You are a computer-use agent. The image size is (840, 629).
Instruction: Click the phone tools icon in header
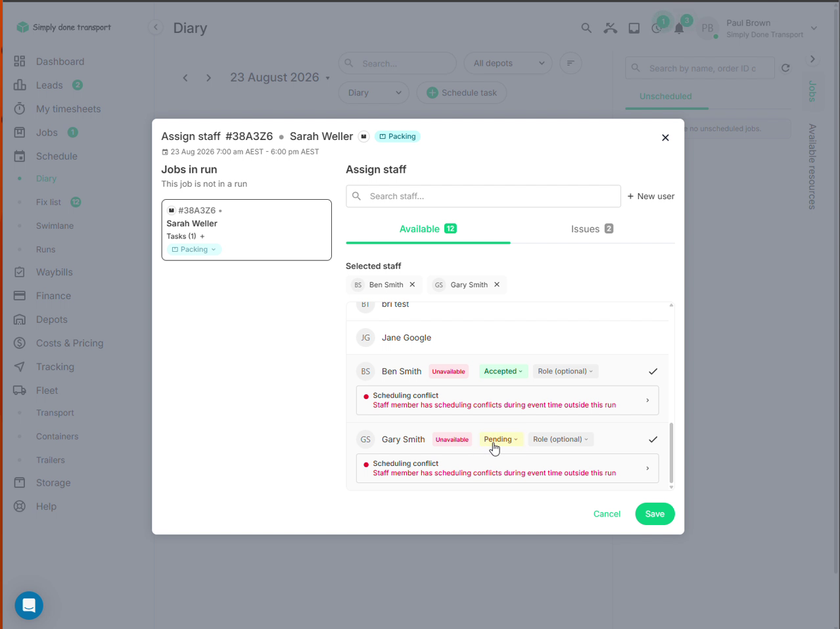click(611, 28)
